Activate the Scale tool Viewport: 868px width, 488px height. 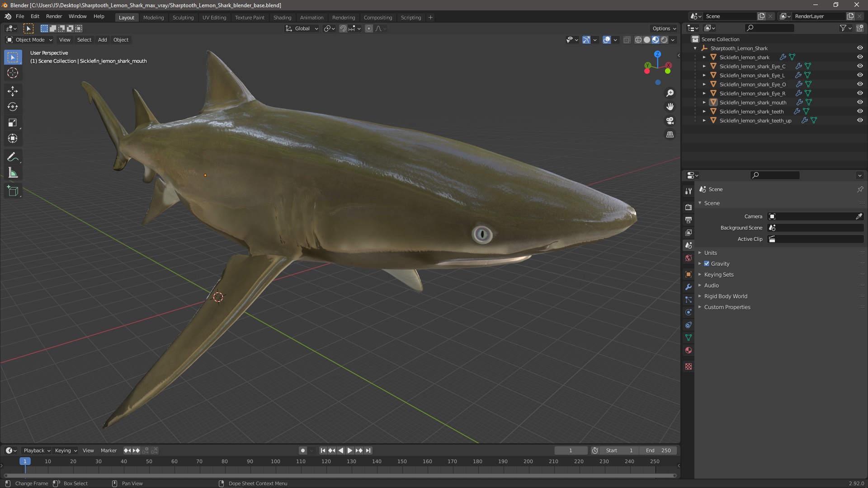(13, 123)
